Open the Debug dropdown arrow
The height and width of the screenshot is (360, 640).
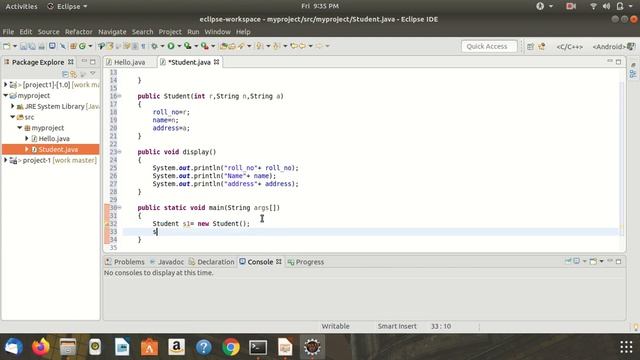point(162,46)
